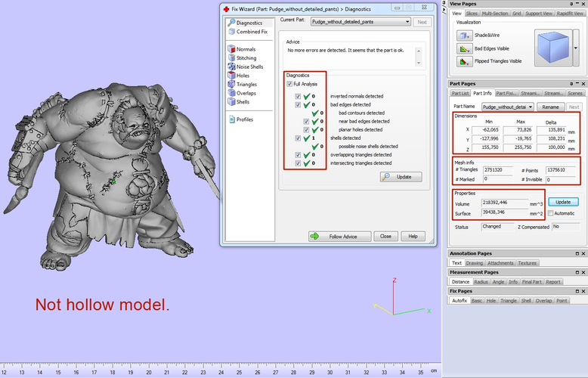Viewport: 588px width, 378px height.
Task: Click the blue cube view thumbnail
Action: pyautogui.click(x=553, y=48)
